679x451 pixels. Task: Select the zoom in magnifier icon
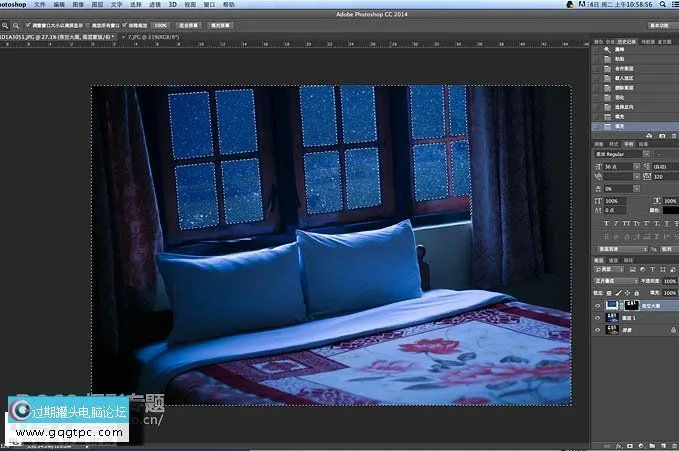click(x=5, y=22)
